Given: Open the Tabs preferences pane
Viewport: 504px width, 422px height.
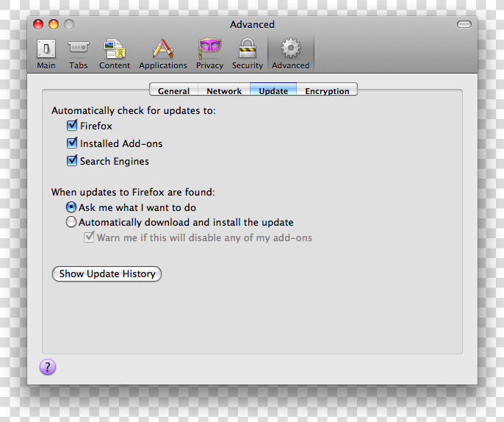Looking at the screenshot, I should click(78, 54).
